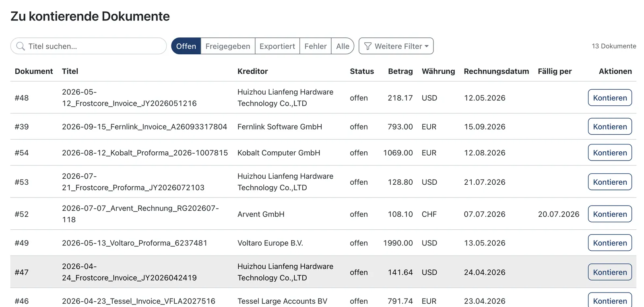Click Kontieren for document #39
This screenshot has width=644, height=307.
coord(610,126)
